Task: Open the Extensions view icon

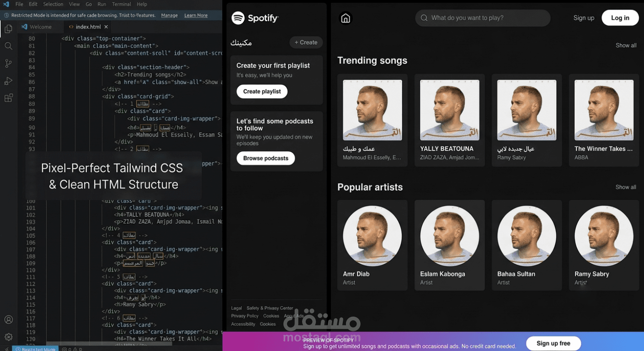Action: (8, 98)
